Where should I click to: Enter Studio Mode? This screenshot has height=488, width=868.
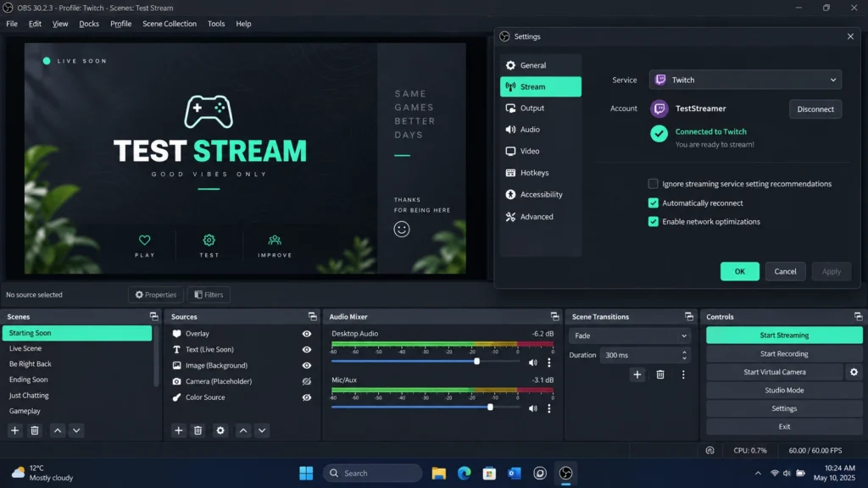point(784,391)
